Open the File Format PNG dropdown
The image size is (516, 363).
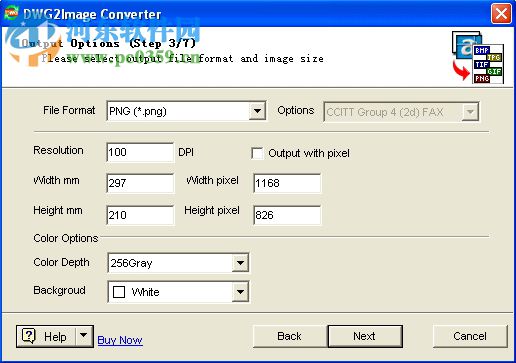[x=257, y=111]
